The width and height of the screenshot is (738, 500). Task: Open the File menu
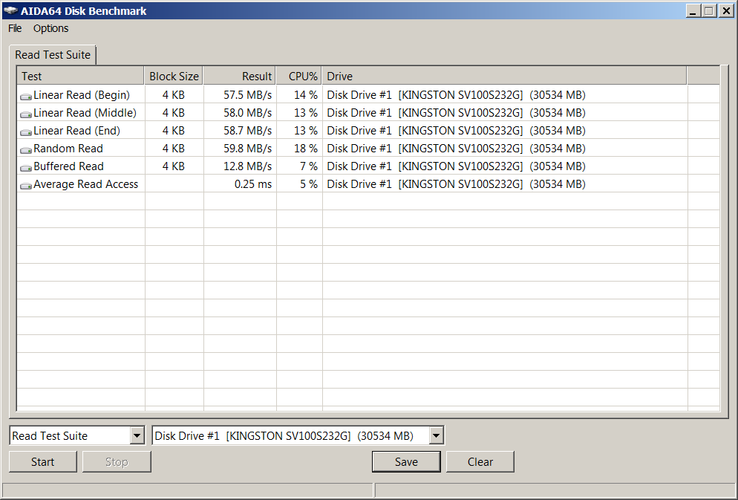pos(15,28)
